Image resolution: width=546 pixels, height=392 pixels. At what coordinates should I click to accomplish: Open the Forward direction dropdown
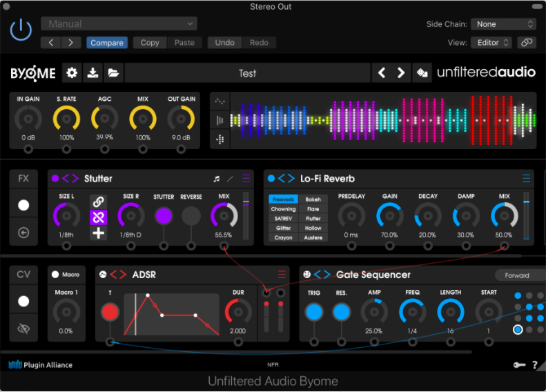click(520, 275)
